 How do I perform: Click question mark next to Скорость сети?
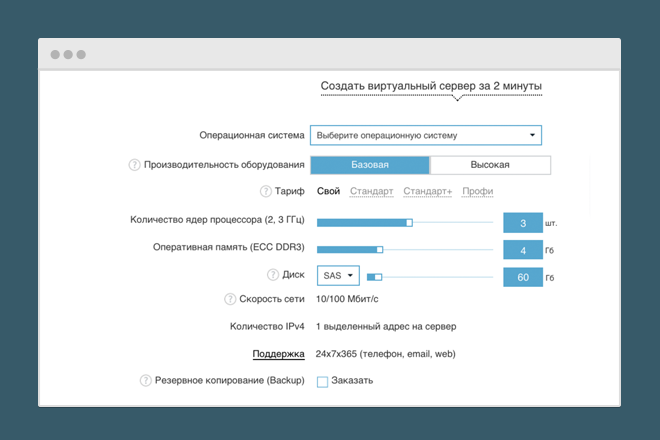(x=231, y=298)
